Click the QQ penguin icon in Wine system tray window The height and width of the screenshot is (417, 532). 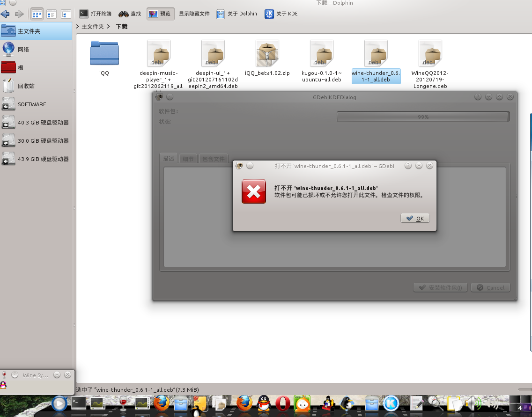coord(3,385)
